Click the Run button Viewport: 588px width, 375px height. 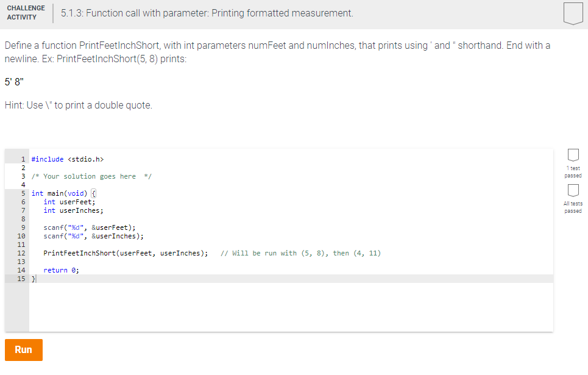[x=23, y=349]
